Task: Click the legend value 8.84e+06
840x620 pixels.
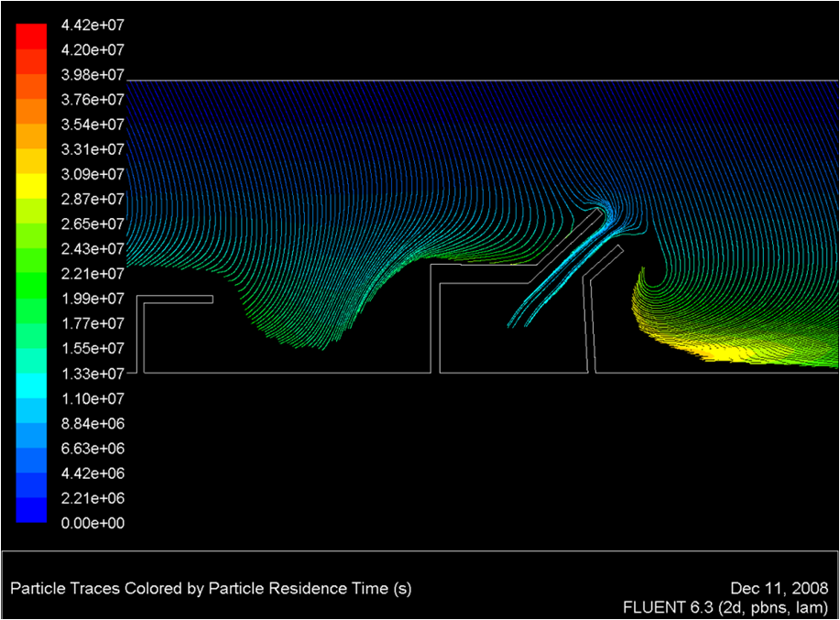Action: coord(93,423)
